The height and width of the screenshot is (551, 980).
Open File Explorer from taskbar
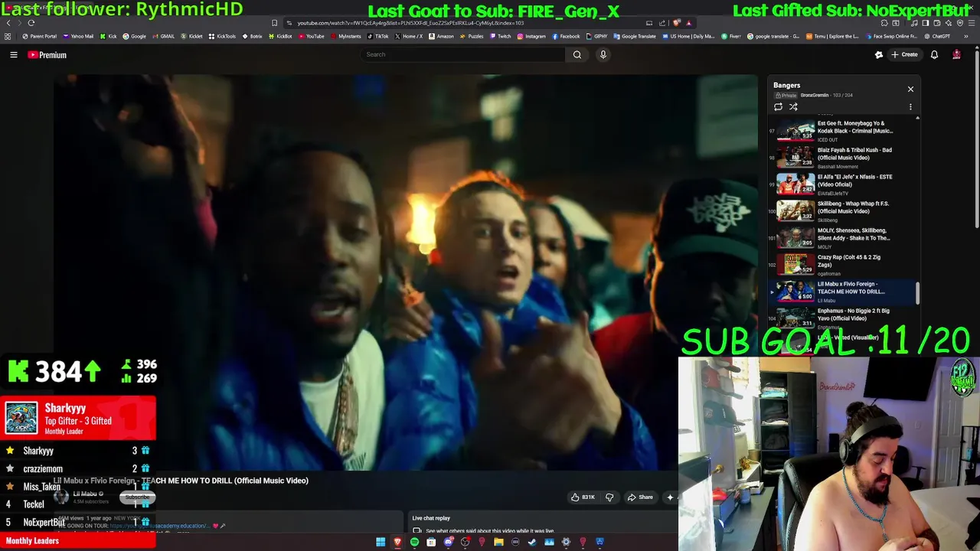498,543
